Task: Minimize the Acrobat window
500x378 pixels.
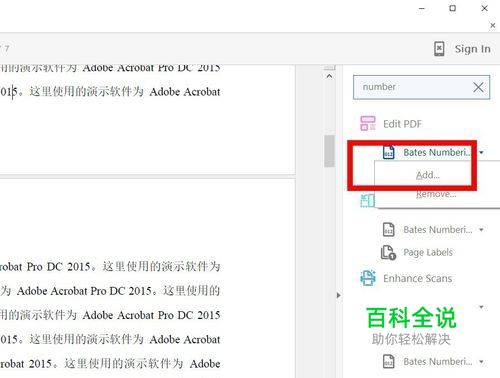Action: point(422,8)
